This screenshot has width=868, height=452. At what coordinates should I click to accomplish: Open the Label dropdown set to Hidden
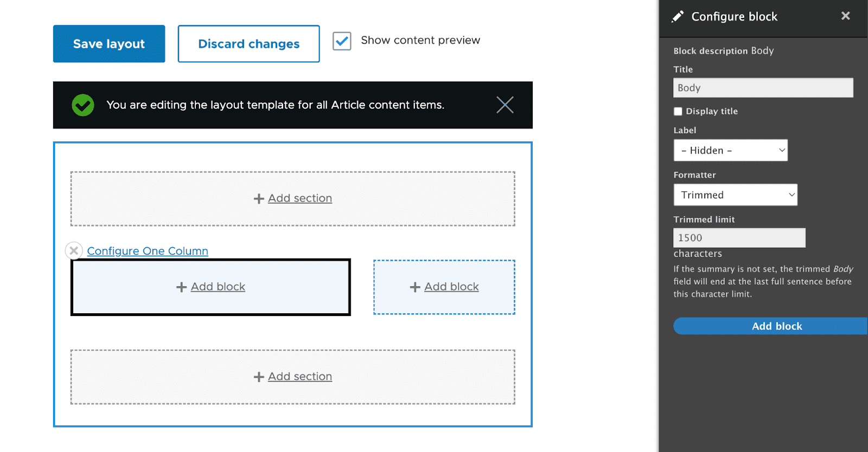click(x=730, y=151)
